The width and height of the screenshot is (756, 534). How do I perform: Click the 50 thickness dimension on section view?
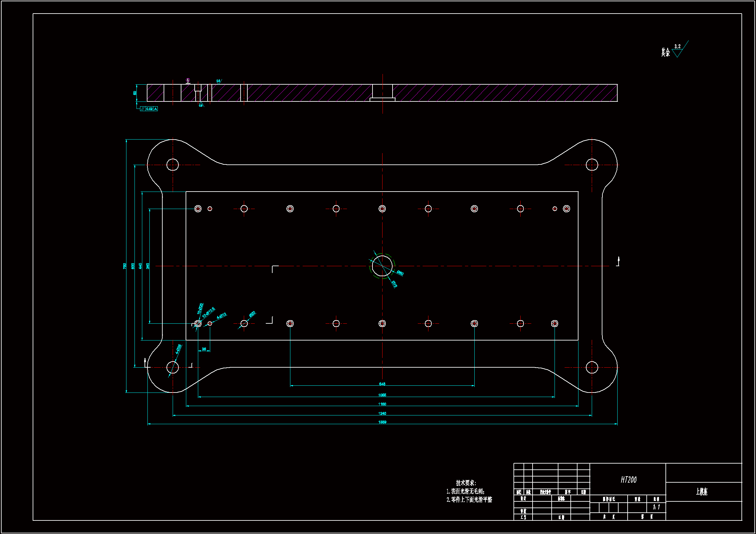[x=135, y=93]
